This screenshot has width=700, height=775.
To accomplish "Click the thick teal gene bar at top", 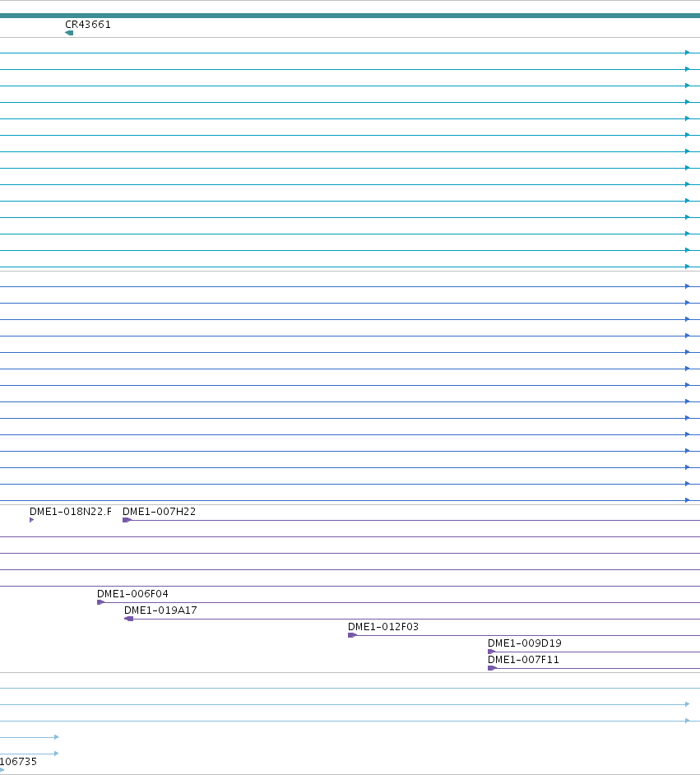I will (350, 16).
